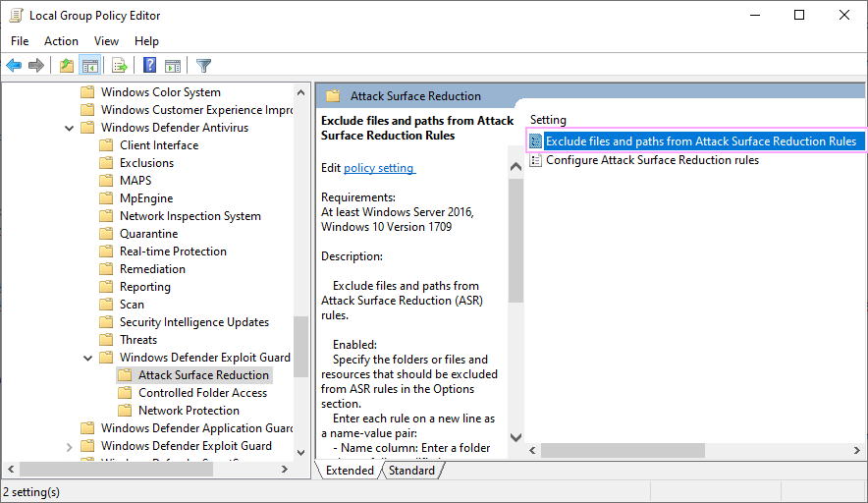Click the Export List toolbar icon

(119, 66)
